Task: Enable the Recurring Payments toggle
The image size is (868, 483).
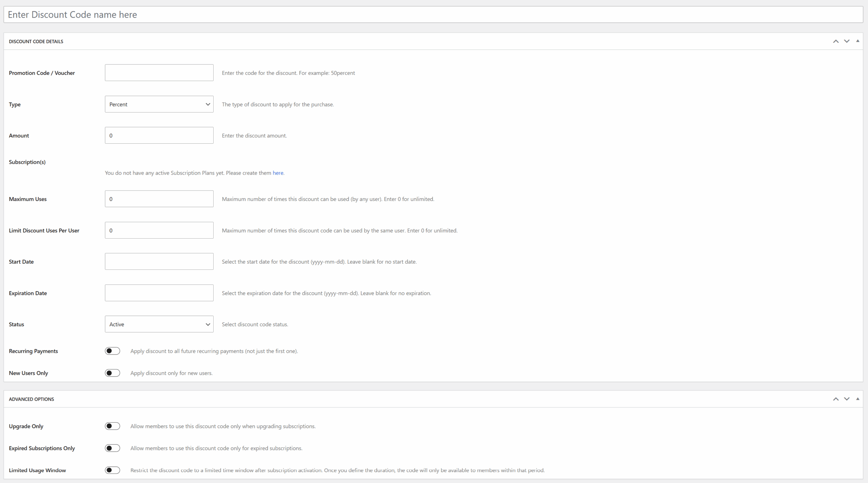Action: coord(112,351)
